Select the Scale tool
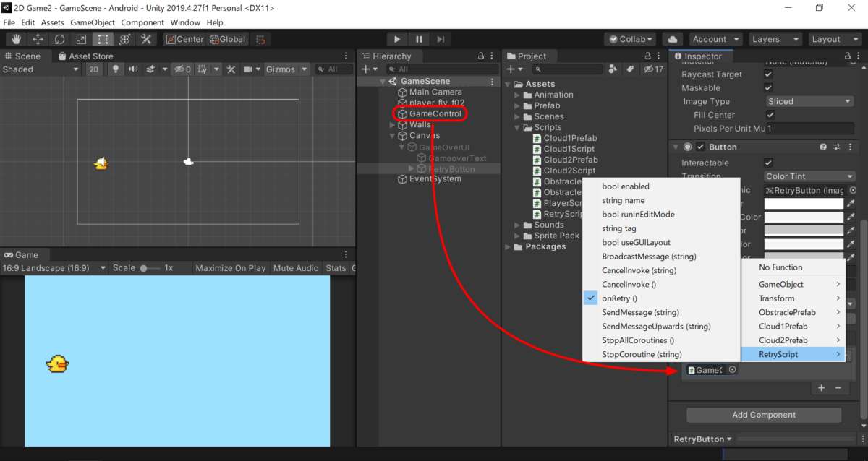The width and height of the screenshot is (868, 461). point(81,39)
